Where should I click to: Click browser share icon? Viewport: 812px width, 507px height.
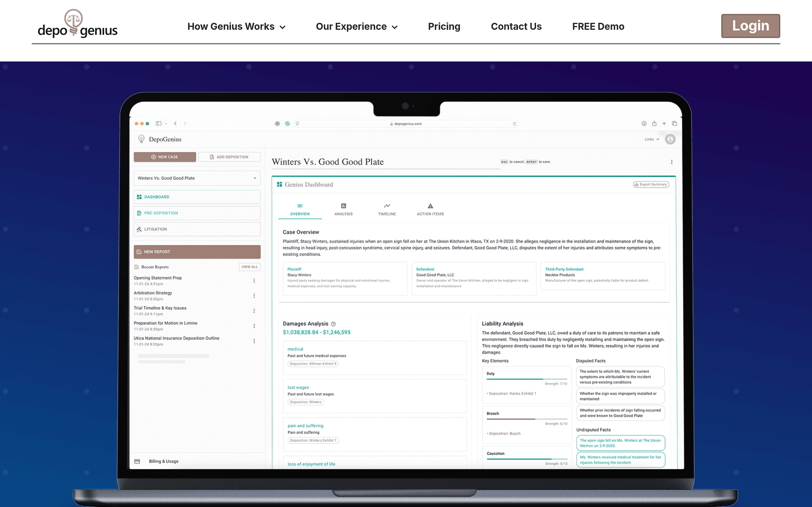654,123
